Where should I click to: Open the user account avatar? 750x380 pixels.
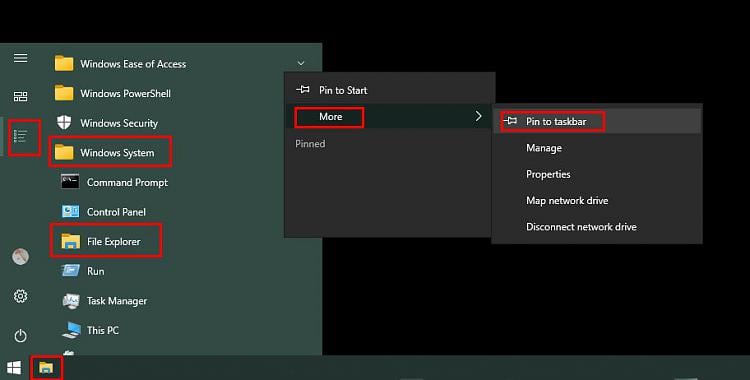[x=20, y=257]
